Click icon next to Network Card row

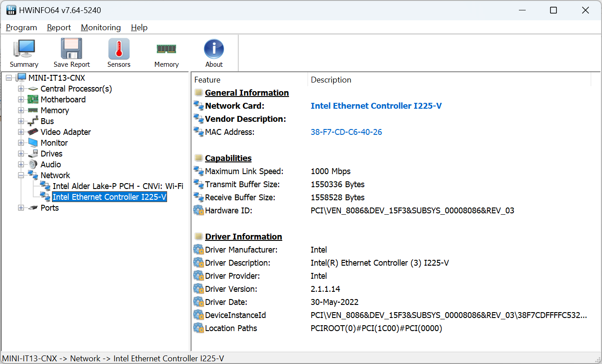[x=199, y=106]
